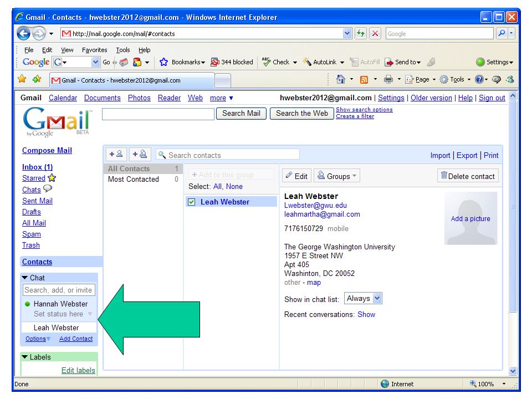Collapse the Labels panel triangle
This screenshot has width=532, height=399.
[x=25, y=357]
